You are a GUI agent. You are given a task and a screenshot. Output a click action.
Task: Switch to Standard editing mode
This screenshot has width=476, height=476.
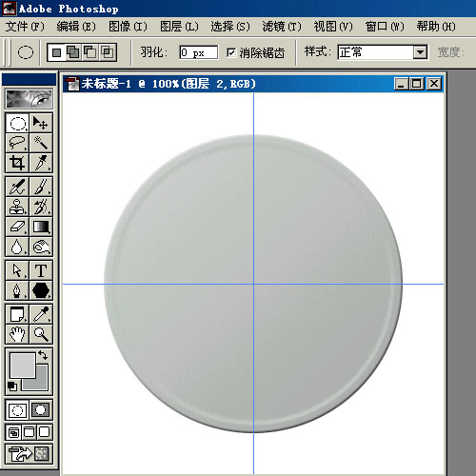[x=17, y=410]
